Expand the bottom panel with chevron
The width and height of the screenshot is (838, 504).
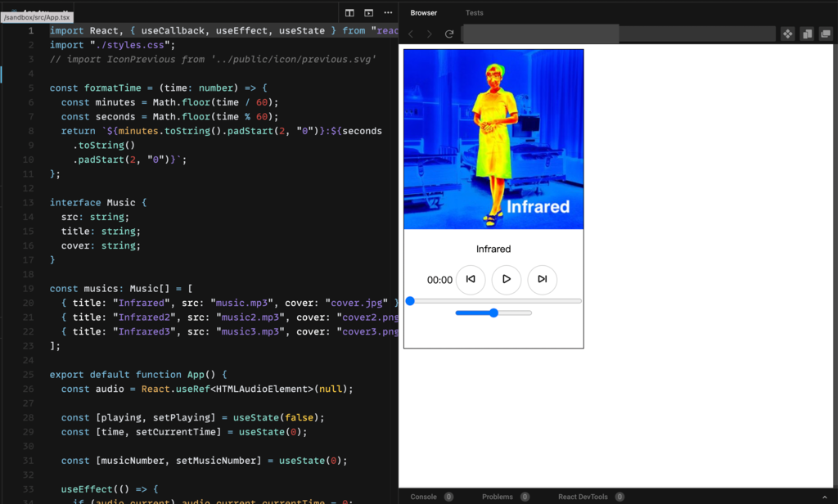pos(824,497)
